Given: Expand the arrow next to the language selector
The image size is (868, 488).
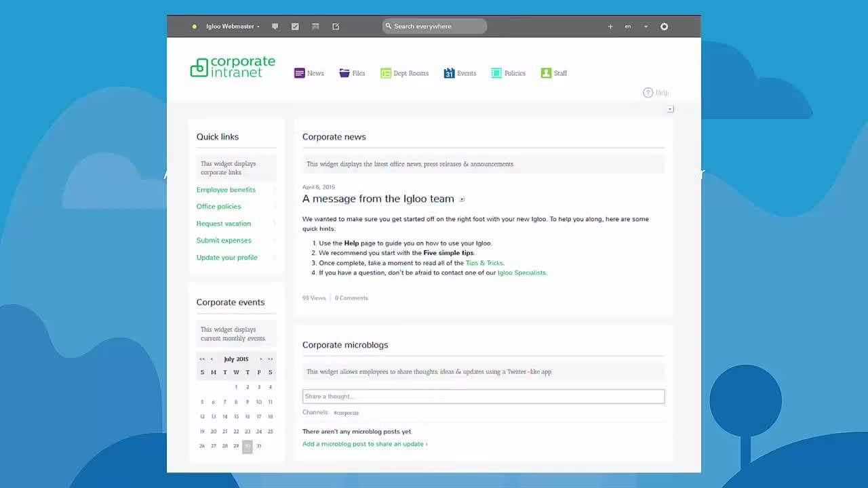Looking at the screenshot, I should point(646,26).
